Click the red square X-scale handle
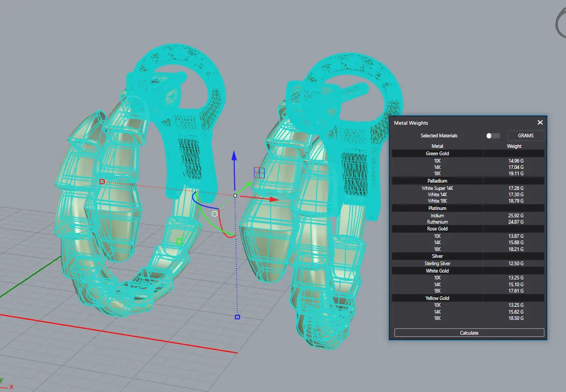566x392 pixels. point(102,182)
